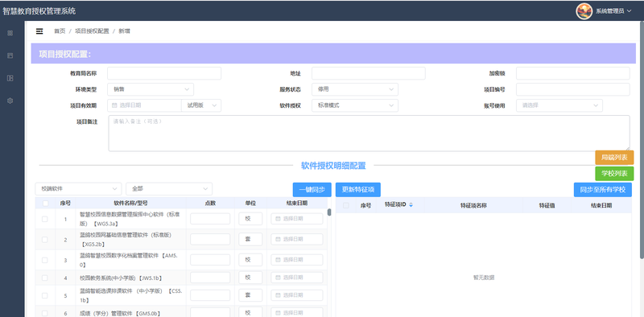644x317 pixels.
Task: Click the four-squares grid sidebar icon
Action: point(10,33)
